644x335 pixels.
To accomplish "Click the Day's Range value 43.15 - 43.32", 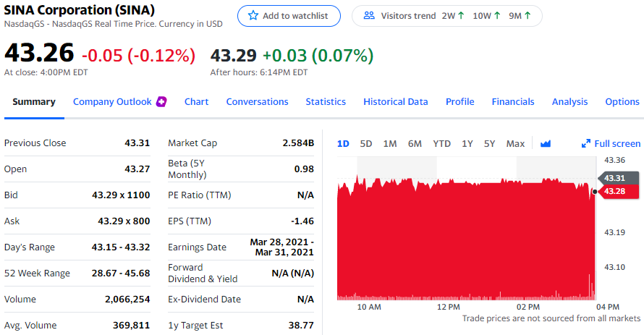I will click(x=121, y=247).
